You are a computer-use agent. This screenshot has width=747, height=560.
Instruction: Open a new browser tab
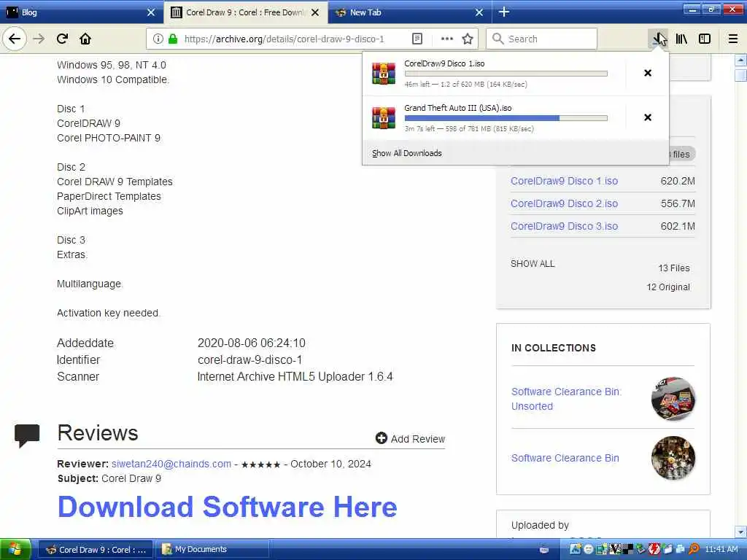coord(504,12)
